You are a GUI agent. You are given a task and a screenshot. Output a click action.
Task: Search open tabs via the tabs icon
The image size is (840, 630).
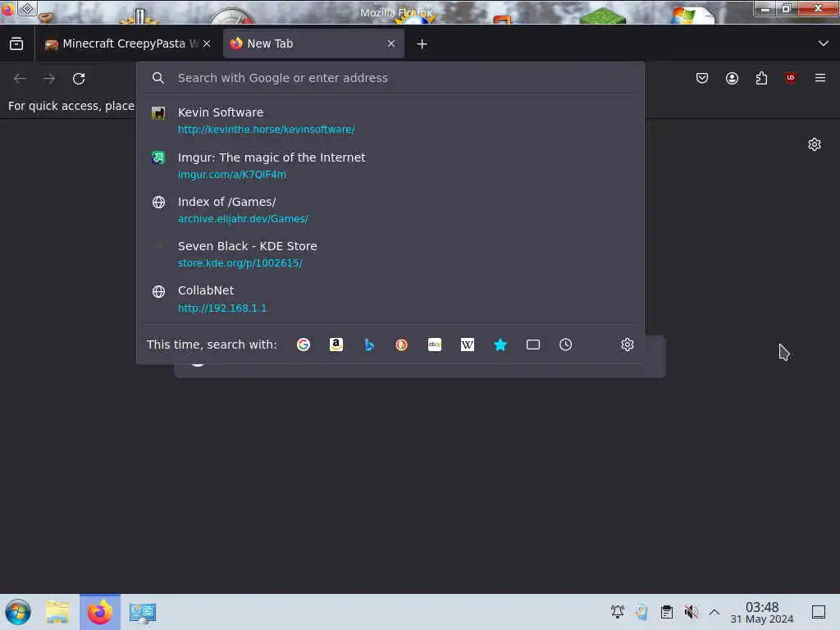pyautogui.click(x=533, y=345)
